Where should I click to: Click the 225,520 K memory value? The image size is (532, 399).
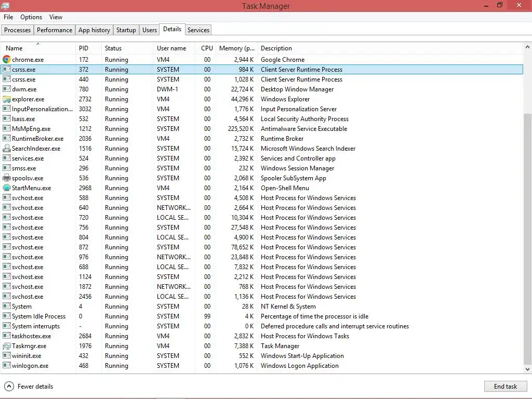(241, 129)
